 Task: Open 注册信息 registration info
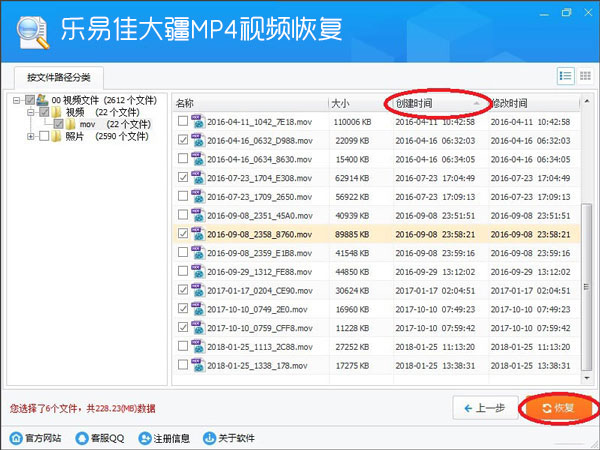tap(164, 438)
